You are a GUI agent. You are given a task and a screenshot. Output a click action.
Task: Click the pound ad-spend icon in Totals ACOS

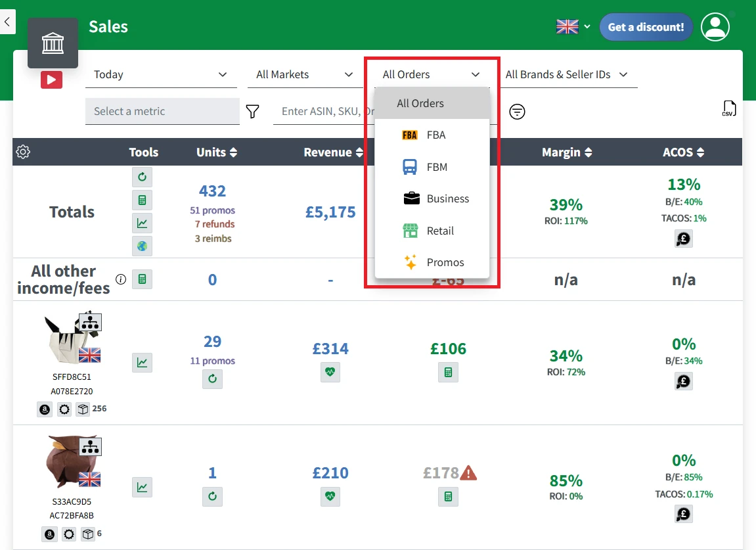coord(684,239)
